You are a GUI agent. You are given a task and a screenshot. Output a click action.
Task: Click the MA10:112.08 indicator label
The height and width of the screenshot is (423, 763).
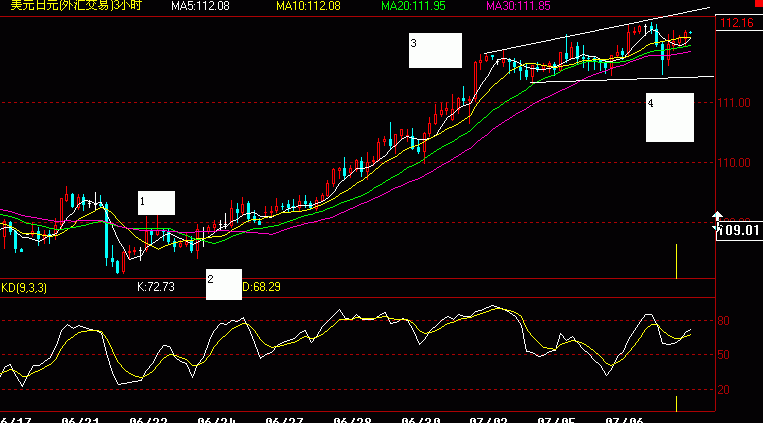click(308, 6)
